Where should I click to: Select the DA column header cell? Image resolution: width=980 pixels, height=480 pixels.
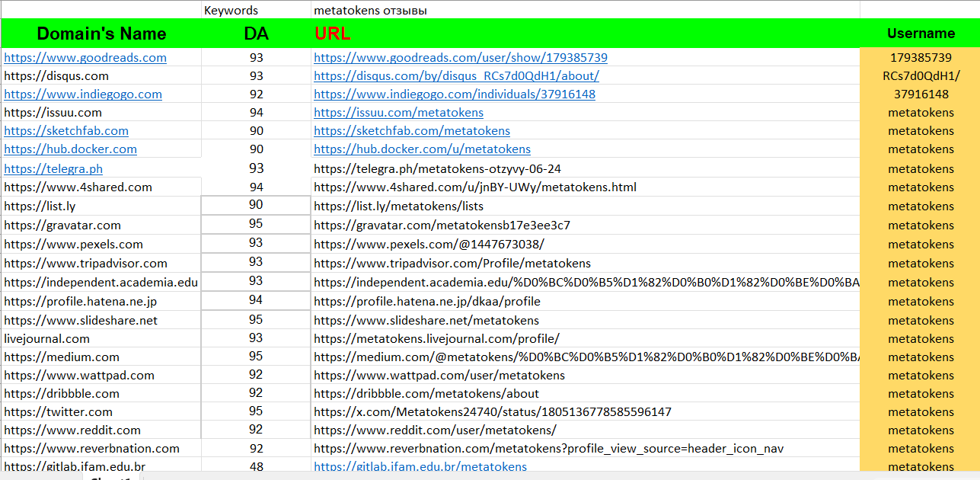click(x=256, y=34)
